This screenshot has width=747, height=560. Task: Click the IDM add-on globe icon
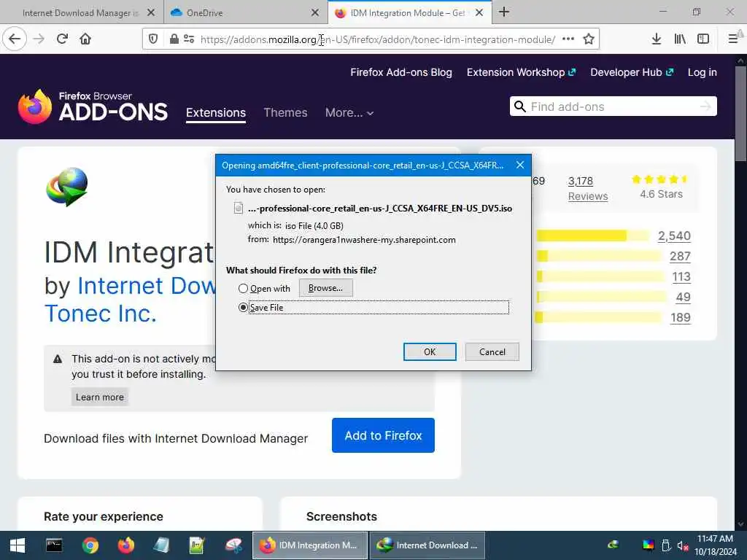[x=67, y=187]
